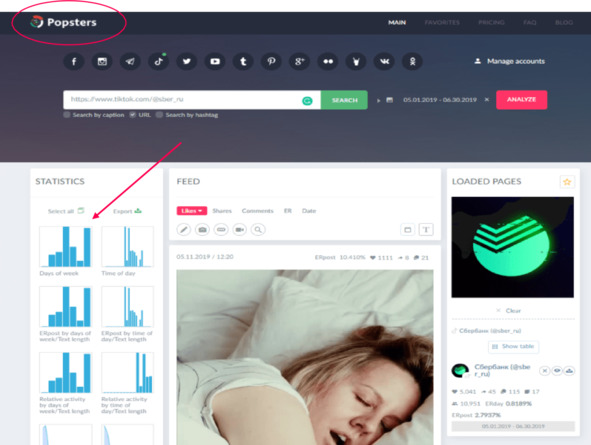Image resolution: width=591 pixels, height=445 pixels.
Task: Click the VK network icon
Action: (x=384, y=61)
